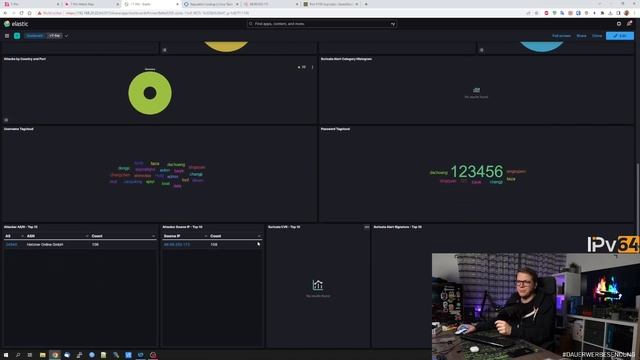640x360 pixels.
Task: Reload the browser page
Action: pos(21,13)
